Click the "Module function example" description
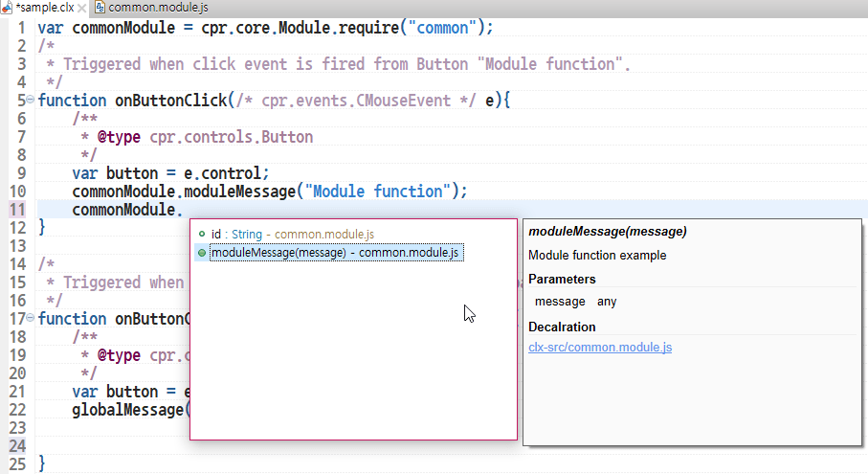Image resolution: width=868 pixels, height=474 pixels. tap(597, 256)
